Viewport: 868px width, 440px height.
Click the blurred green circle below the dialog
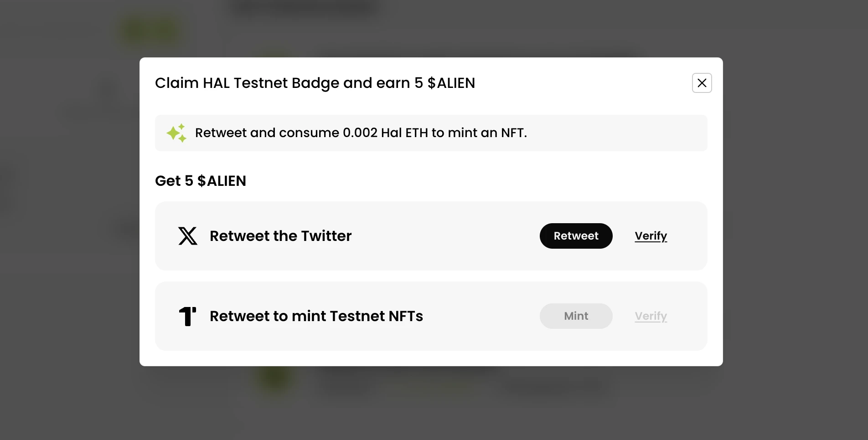coord(275,377)
